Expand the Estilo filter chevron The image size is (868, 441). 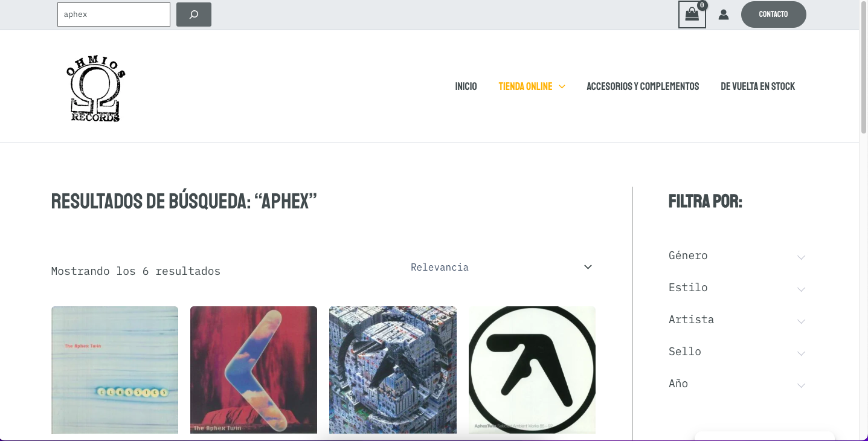(x=801, y=289)
